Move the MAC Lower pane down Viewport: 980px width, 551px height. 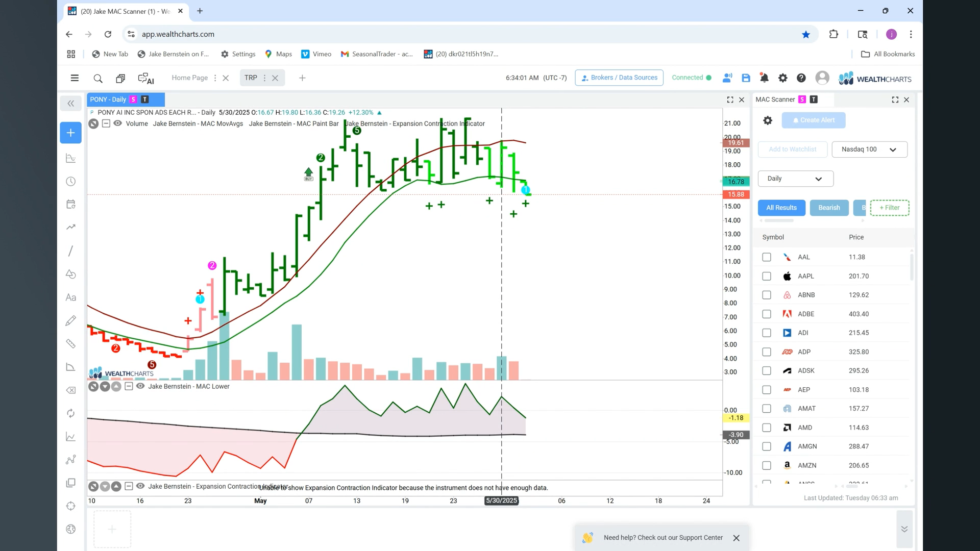(x=105, y=386)
